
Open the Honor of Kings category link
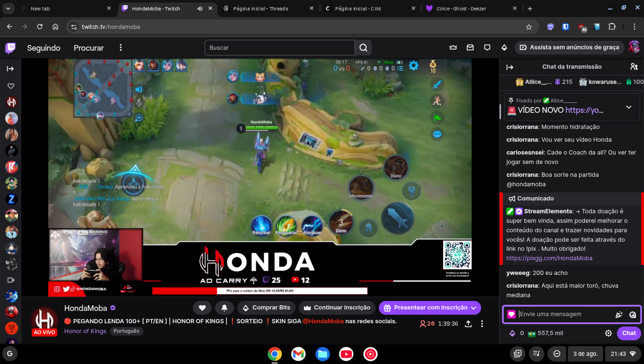[x=85, y=331]
